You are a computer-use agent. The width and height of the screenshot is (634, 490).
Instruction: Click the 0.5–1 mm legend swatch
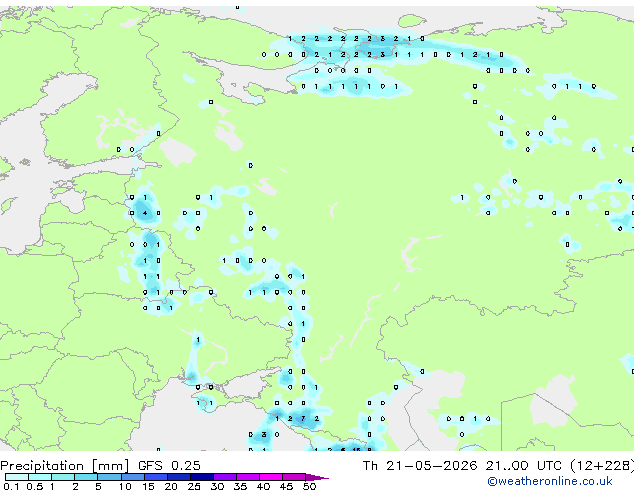coord(40,477)
